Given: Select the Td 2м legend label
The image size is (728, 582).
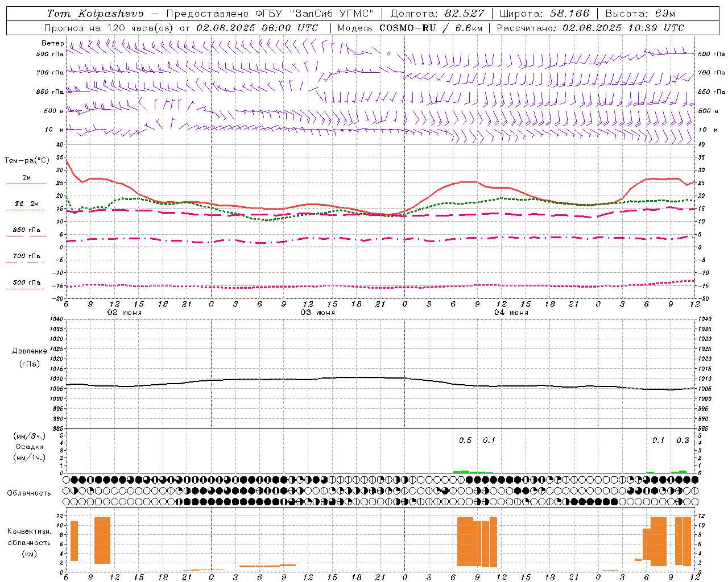Looking at the screenshot, I should 27,203.
